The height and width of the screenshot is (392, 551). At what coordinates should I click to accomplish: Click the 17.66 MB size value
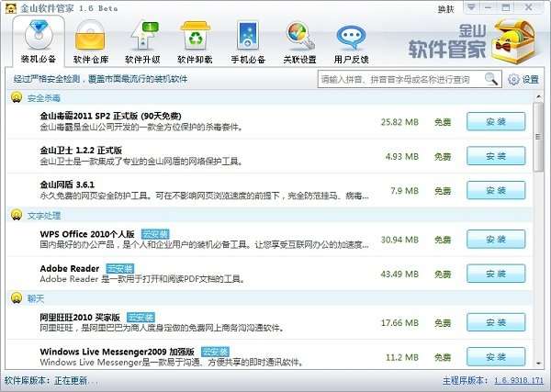point(399,323)
